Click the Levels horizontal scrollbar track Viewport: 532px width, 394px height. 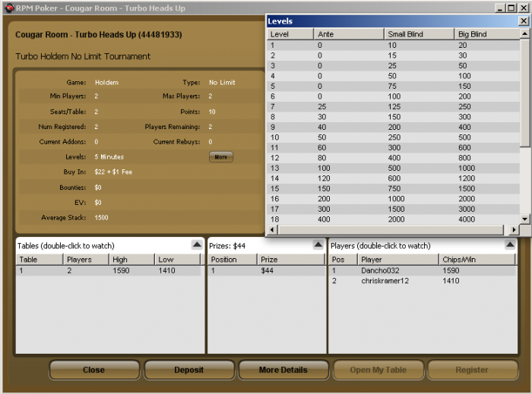pos(391,230)
